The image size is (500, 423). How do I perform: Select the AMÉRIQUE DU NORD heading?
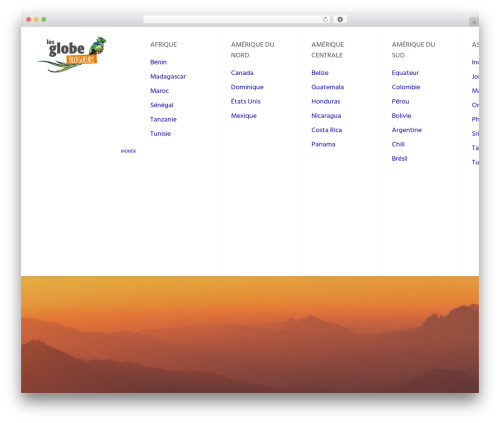[252, 50]
